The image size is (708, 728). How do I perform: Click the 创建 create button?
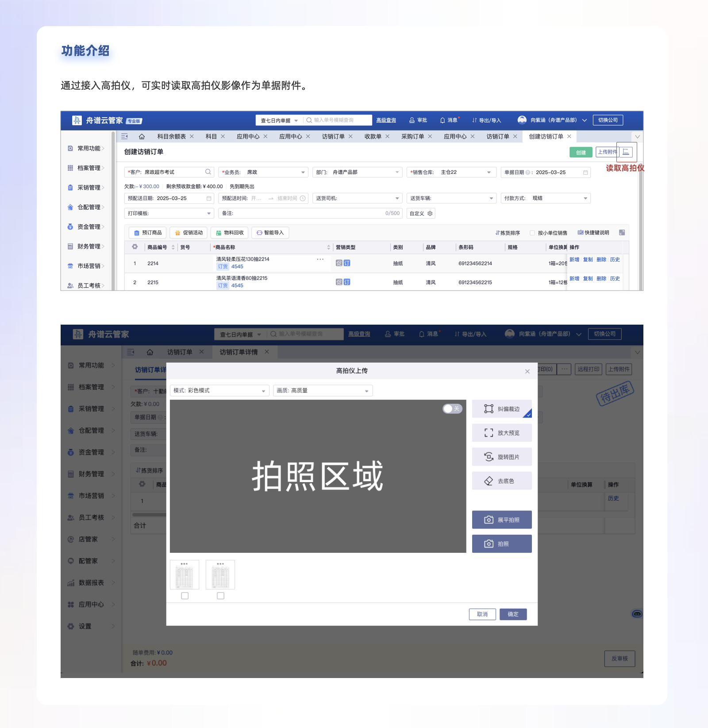click(x=581, y=152)
